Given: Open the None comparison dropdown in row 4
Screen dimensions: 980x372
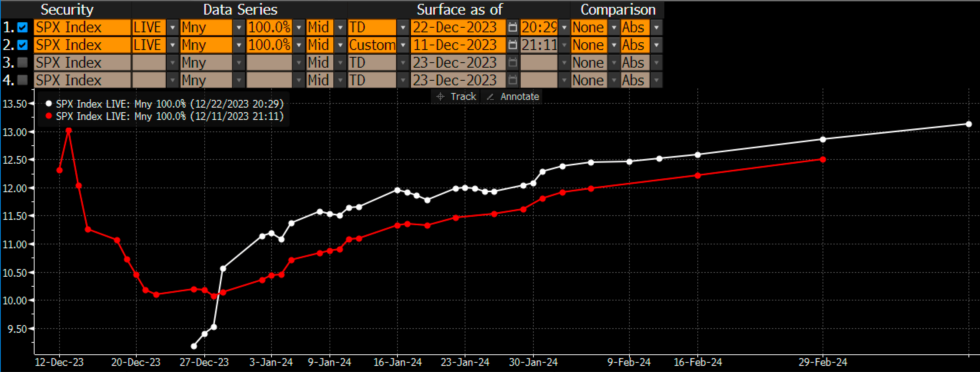Looking at the screenshot, I should pos(614,80).
